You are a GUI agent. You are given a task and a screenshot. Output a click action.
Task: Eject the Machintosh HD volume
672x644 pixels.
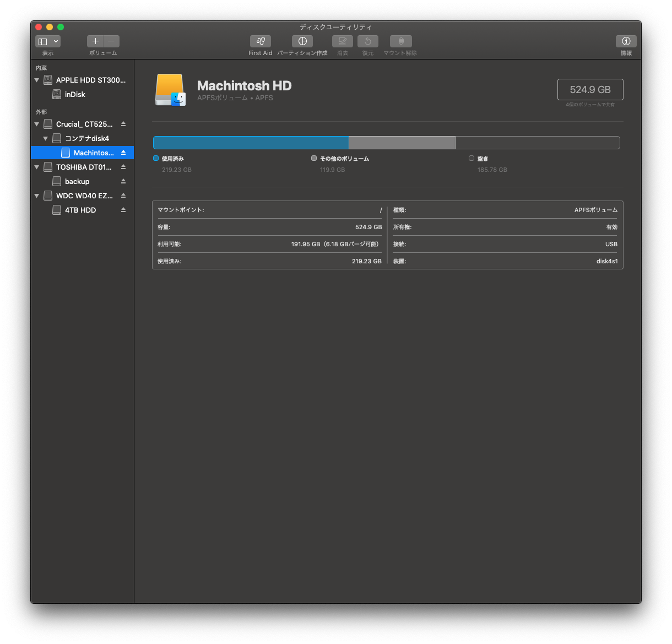click(x=123, y=153)
